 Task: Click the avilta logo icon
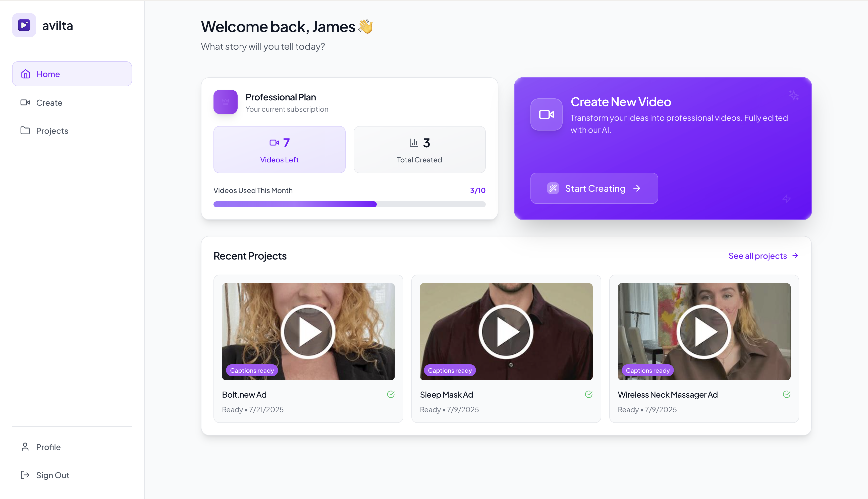click(24, 25)
